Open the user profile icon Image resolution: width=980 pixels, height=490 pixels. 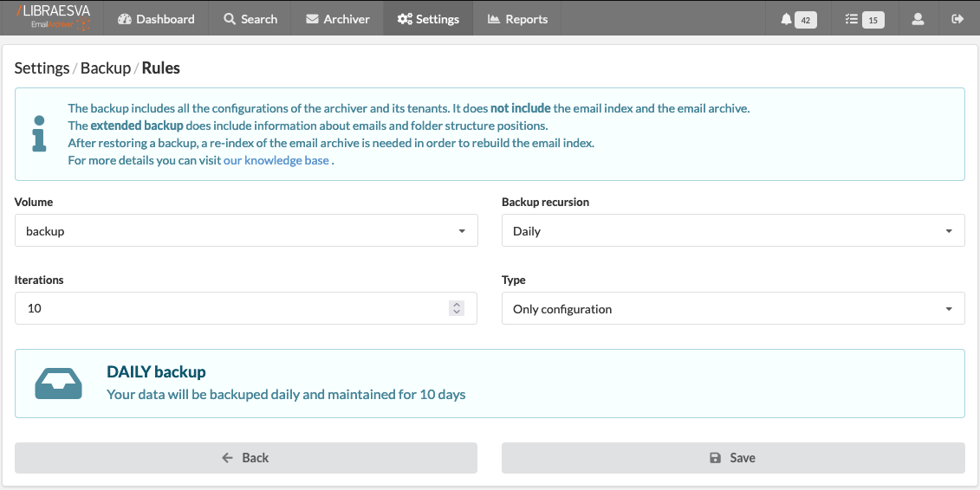[x=918, y=19]
